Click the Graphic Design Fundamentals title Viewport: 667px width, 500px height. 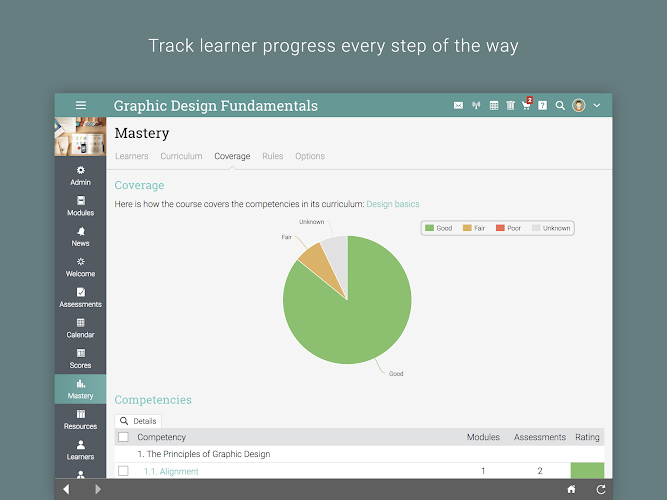pyautogui.click(x=216, y=106)
